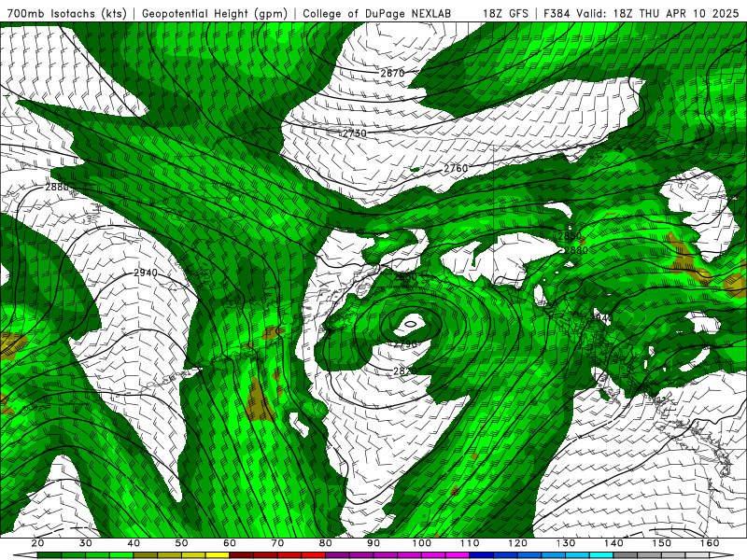747x560 pixels.
Task: Select the '18Z GFS' model run label
Action: point(505,13)
